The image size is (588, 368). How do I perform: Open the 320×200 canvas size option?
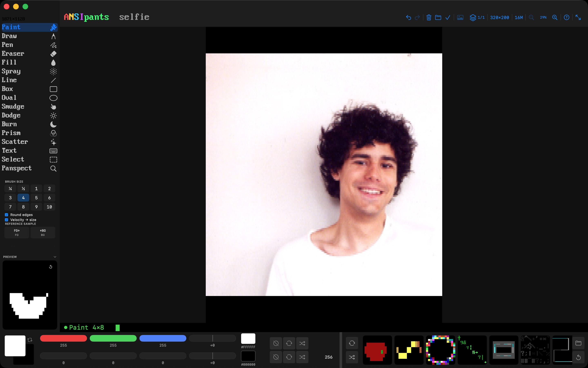[499, 18]
